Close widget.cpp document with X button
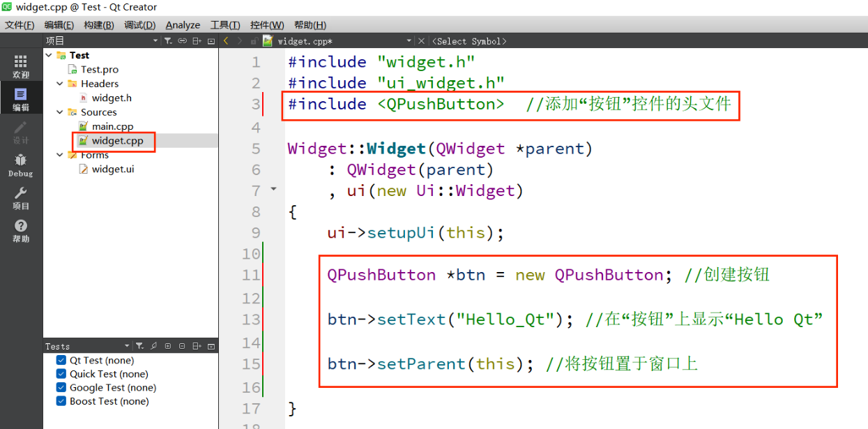The width and height of the screenshot is (868, 429). [421, 41]
